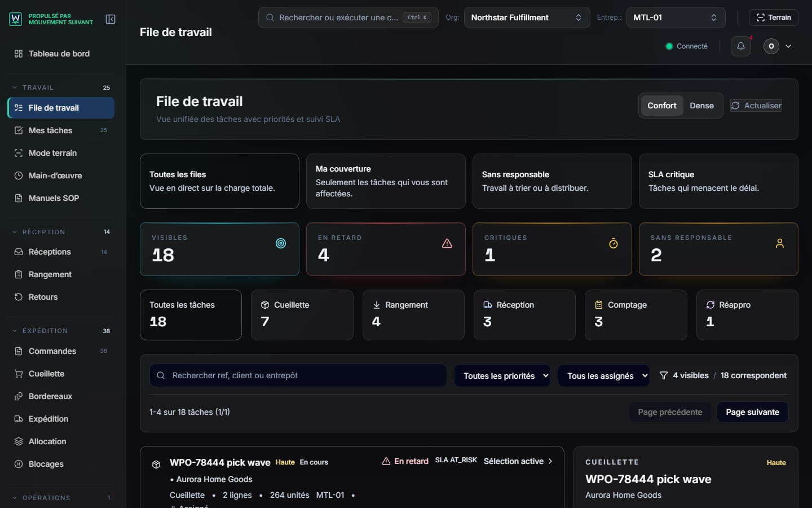Open Blocages page
Image resolution: width=812 pixels, height=508 pixels.
coord(60,464)
